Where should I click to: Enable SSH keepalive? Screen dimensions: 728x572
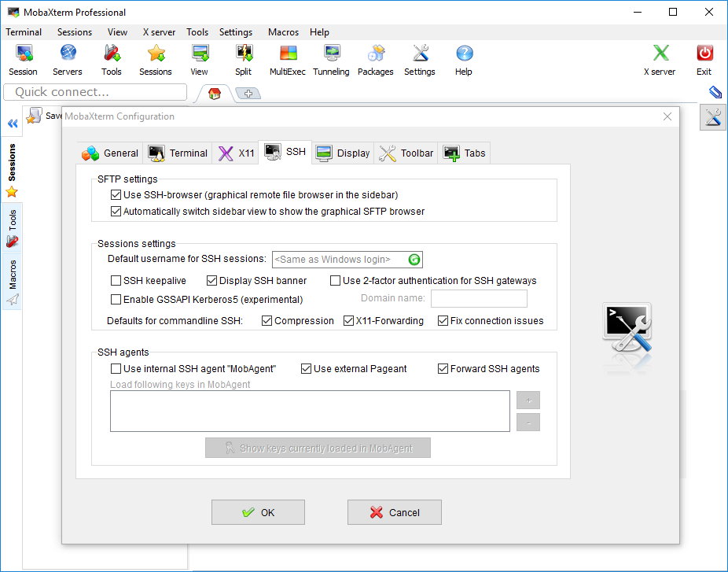point(116,281)
